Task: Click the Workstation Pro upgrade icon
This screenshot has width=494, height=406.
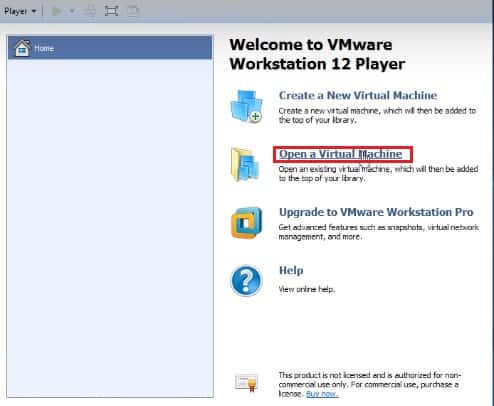Action: [x=247, y=223]
